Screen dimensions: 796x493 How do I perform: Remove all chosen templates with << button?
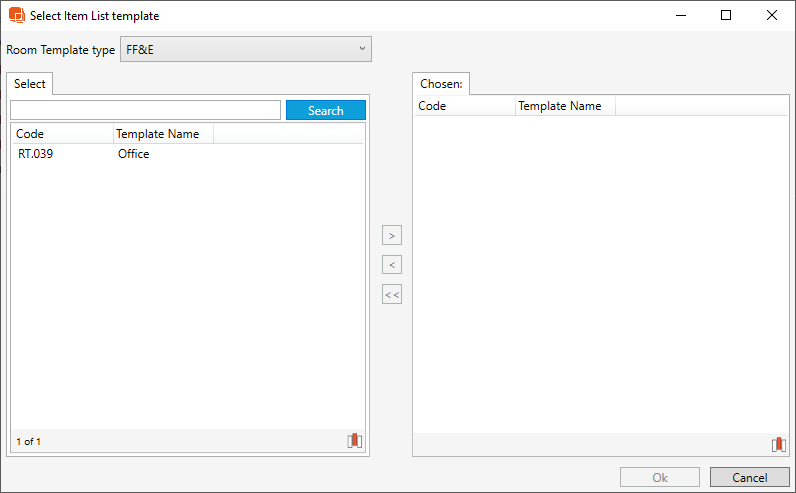coord(392,295)
